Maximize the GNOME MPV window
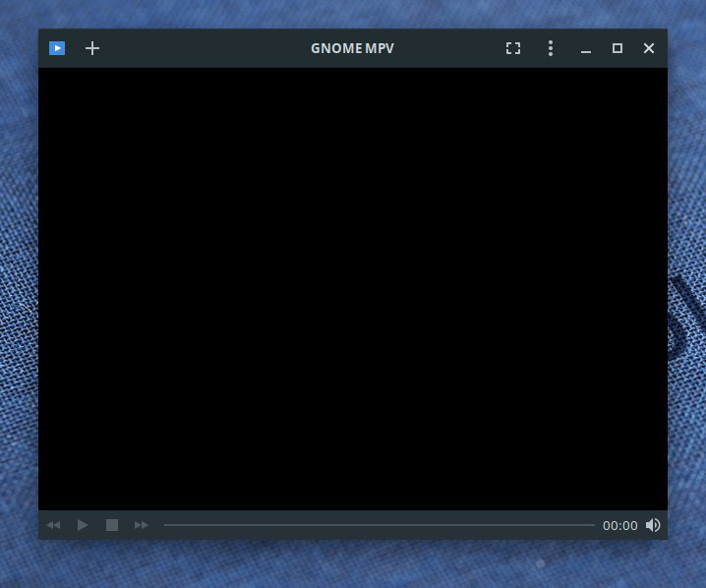The height and width of the screenshot is (588, 706). pyautogui.click(x=618, y=48)
